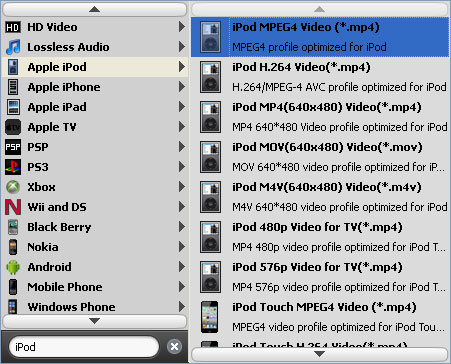Expand the Android submenu arrow
451x364 pixels.
182,267
